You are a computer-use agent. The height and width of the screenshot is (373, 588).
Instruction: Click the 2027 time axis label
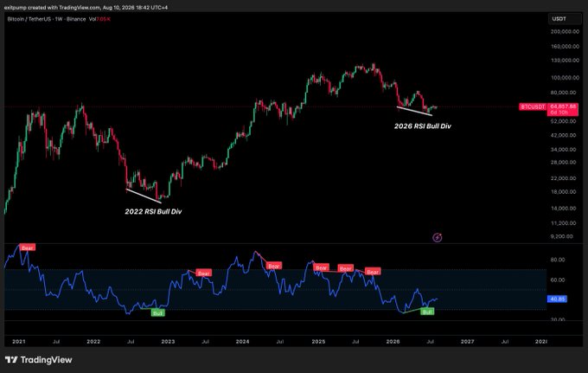click(x=467, y=342)
